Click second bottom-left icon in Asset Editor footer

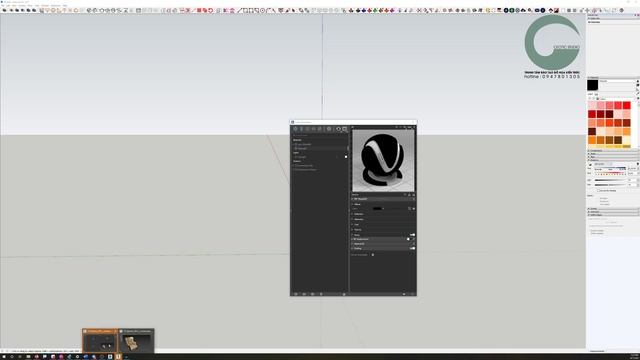[304, 294]
